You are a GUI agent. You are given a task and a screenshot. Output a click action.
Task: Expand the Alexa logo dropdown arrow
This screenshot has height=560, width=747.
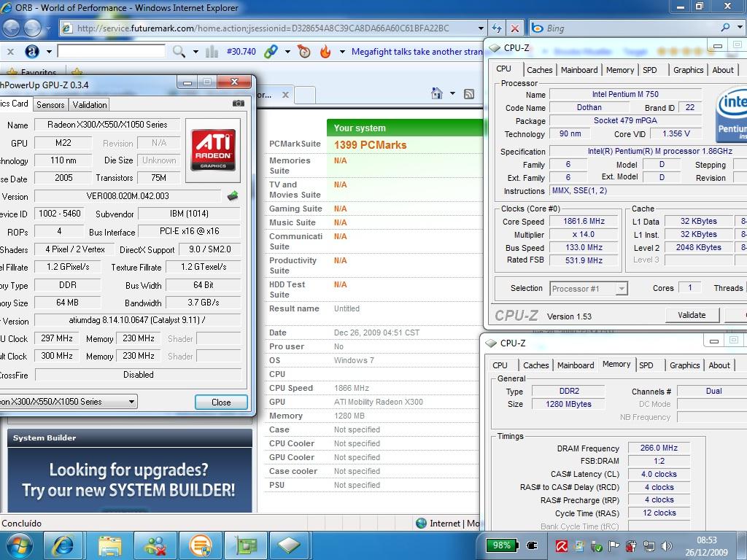tap(49, 52)
